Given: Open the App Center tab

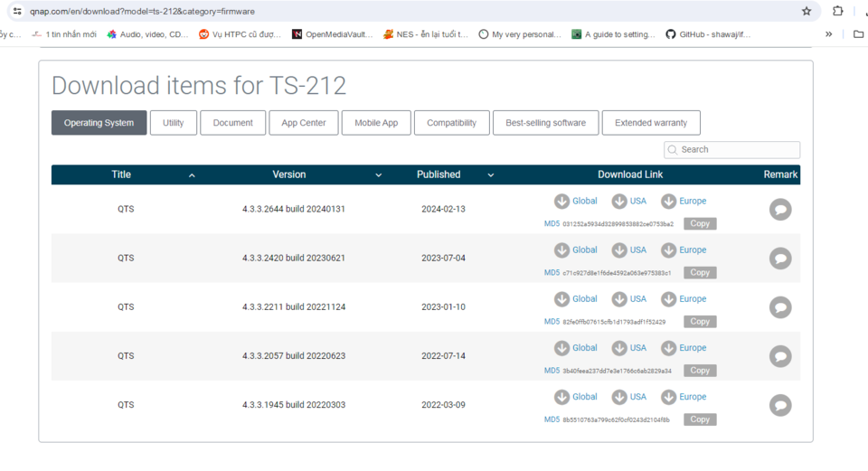Looking at the screenshot, I should 304,123.
